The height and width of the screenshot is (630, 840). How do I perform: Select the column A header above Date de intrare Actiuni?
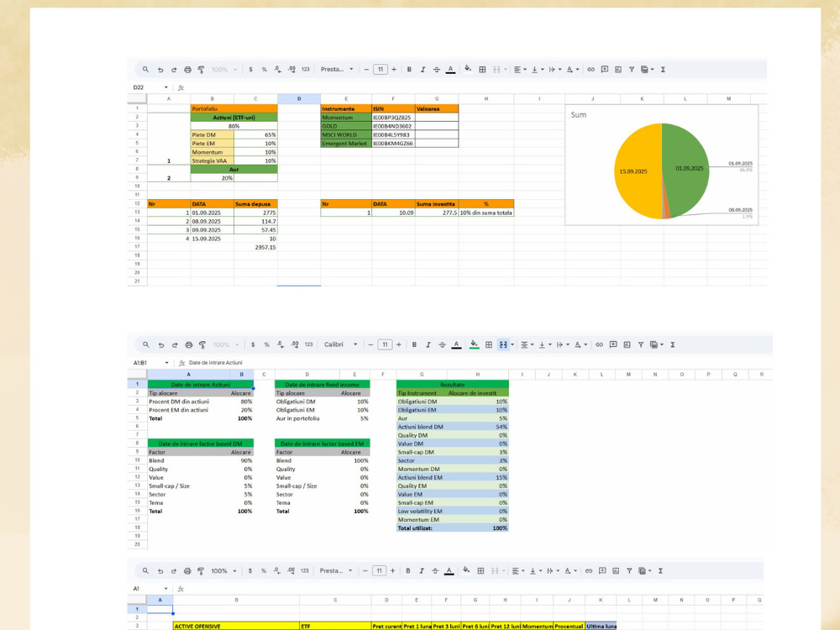point(188,375)
